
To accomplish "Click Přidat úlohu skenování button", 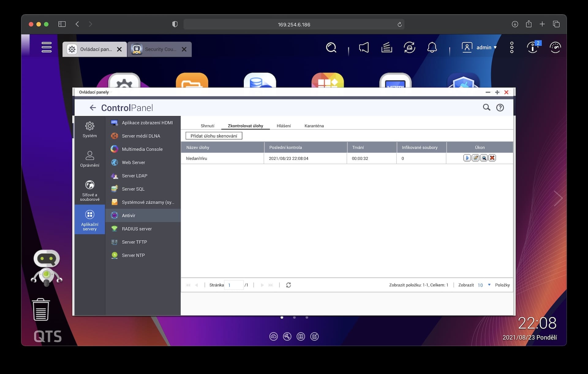I will pyautogui.click(x=214, y=136).
